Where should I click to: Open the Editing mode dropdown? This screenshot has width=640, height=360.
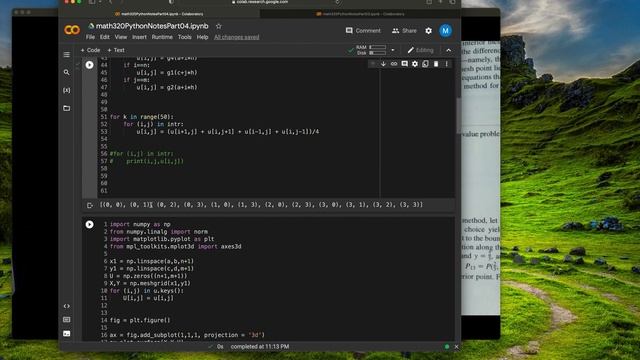[420, 50]
